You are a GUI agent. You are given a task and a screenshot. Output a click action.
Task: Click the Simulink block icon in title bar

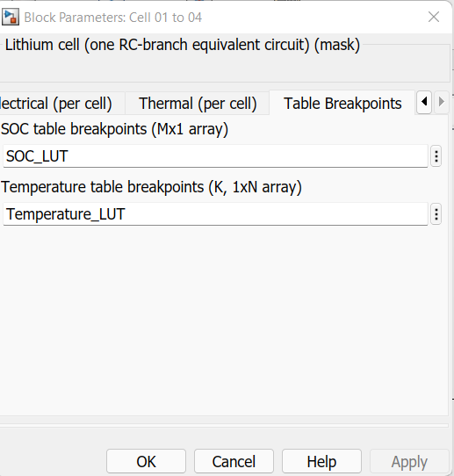point(11,17)
